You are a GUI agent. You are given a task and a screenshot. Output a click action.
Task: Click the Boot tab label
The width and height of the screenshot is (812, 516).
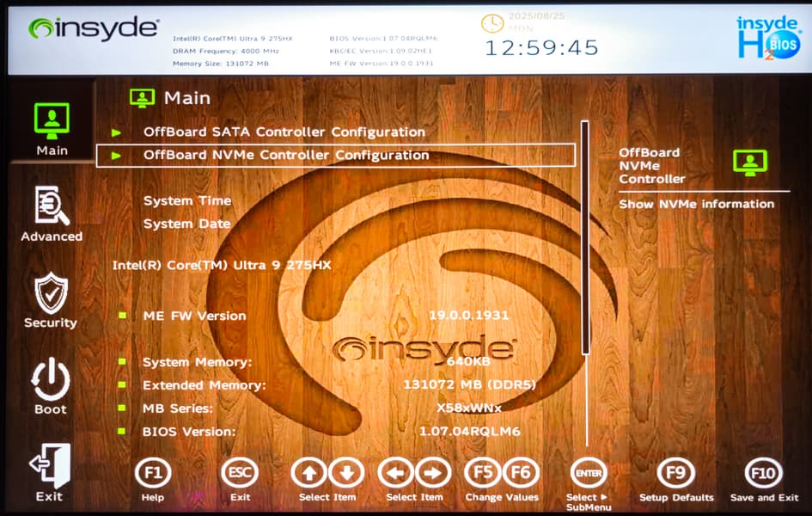50,409
